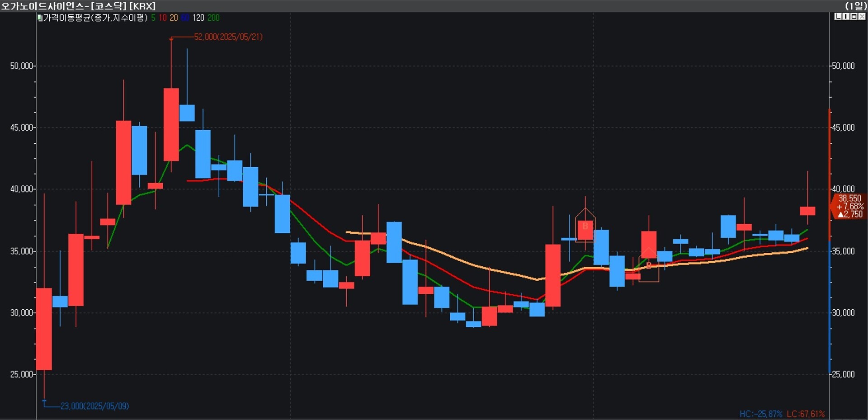The height and width of the screenshot is (420, 868).
Task: Click the lower B signal marker on chart
Action: coord(649,265)
